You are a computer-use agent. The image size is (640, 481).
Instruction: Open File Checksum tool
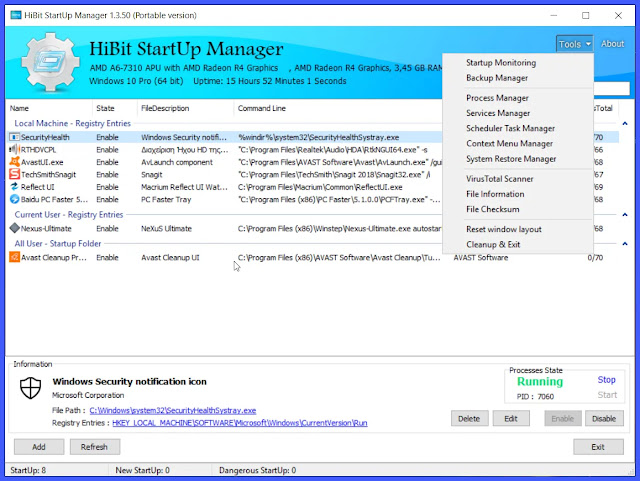(x=493, y=209)
